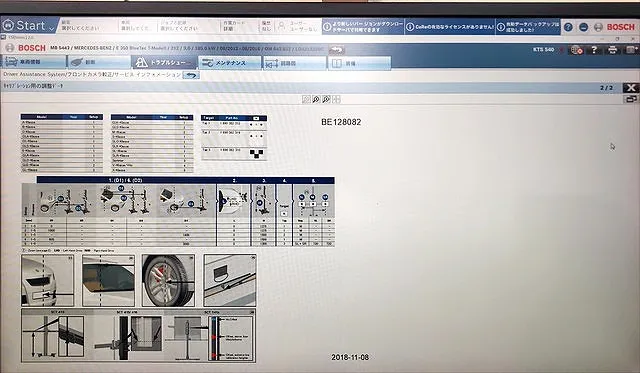Click the detach window icon below the X
Viewport: 640px width, 373px height.
(x=631, y=99)
